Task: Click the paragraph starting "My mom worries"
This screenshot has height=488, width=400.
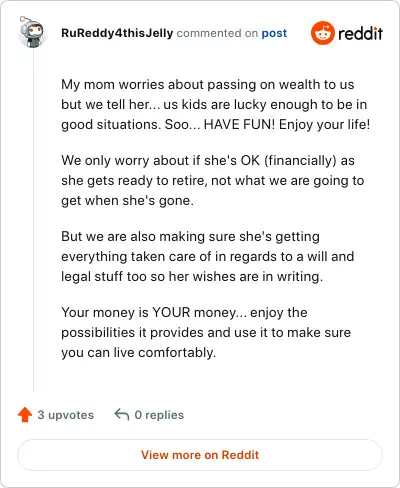Action: coord(216,104)
